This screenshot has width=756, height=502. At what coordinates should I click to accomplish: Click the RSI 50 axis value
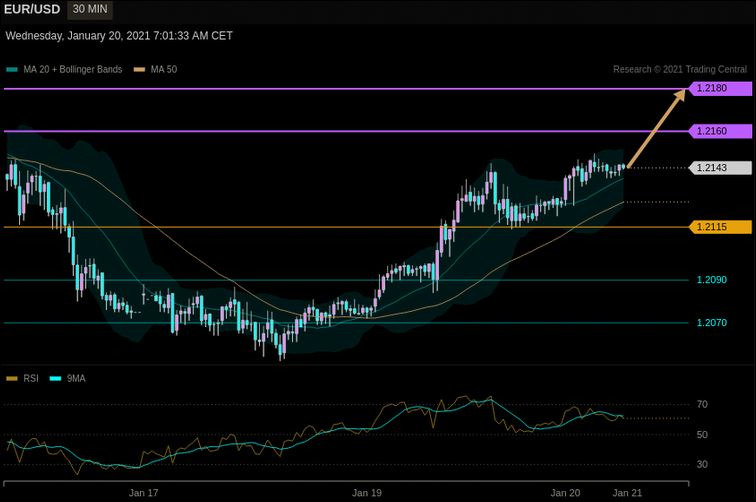click(x=702, y=434)
